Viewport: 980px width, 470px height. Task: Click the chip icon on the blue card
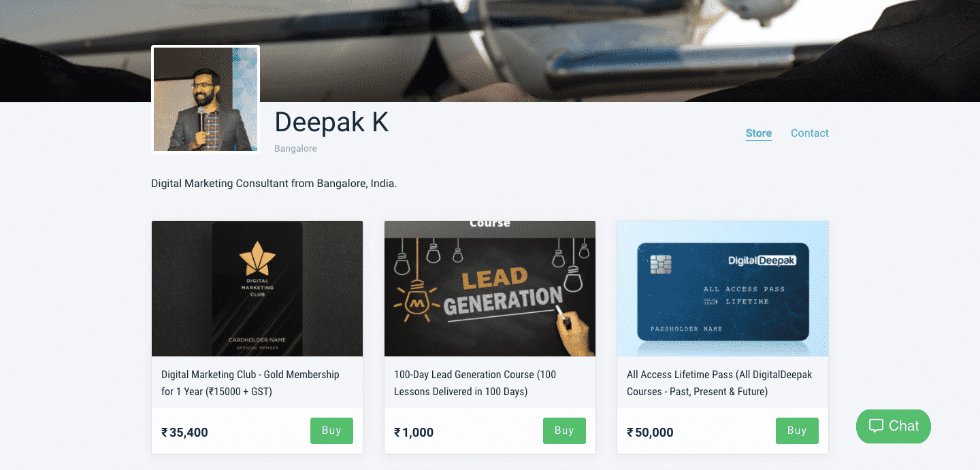point(660,264)
